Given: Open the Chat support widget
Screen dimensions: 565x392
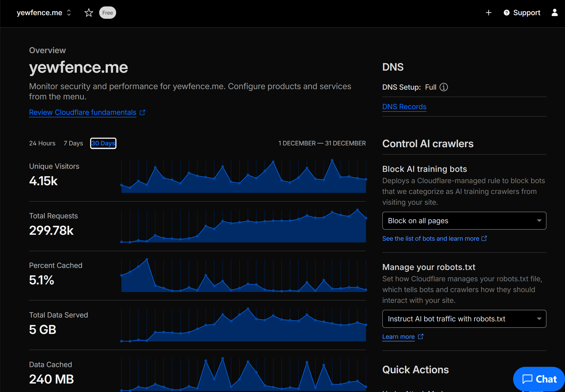Looking at the screenshot, I should point(539,379).
